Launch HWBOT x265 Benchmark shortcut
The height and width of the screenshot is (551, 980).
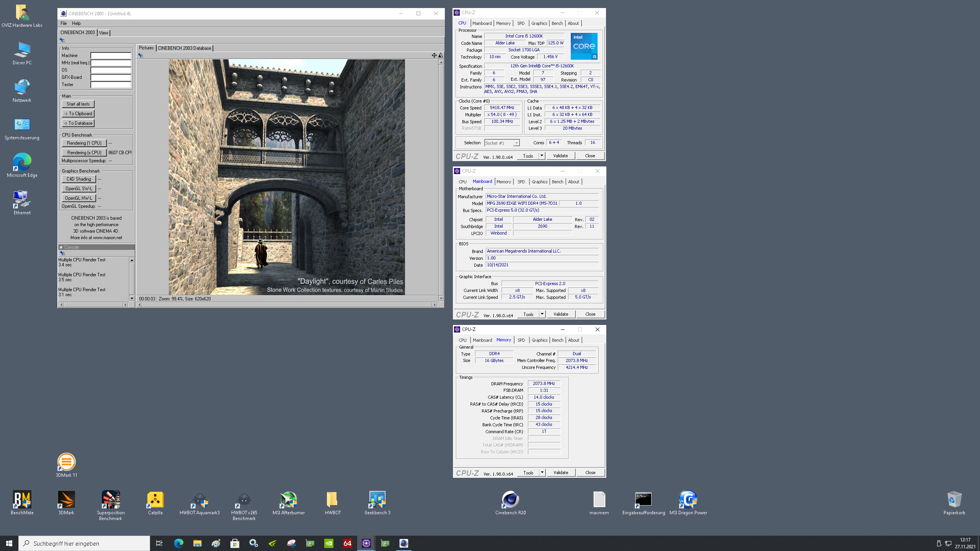(244, 505)
